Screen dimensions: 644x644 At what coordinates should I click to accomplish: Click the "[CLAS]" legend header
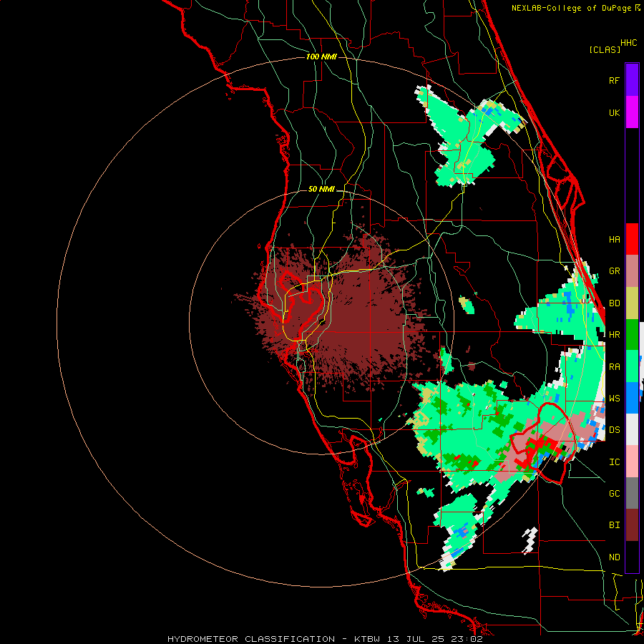pyautogui.click(x=605, y=49)
